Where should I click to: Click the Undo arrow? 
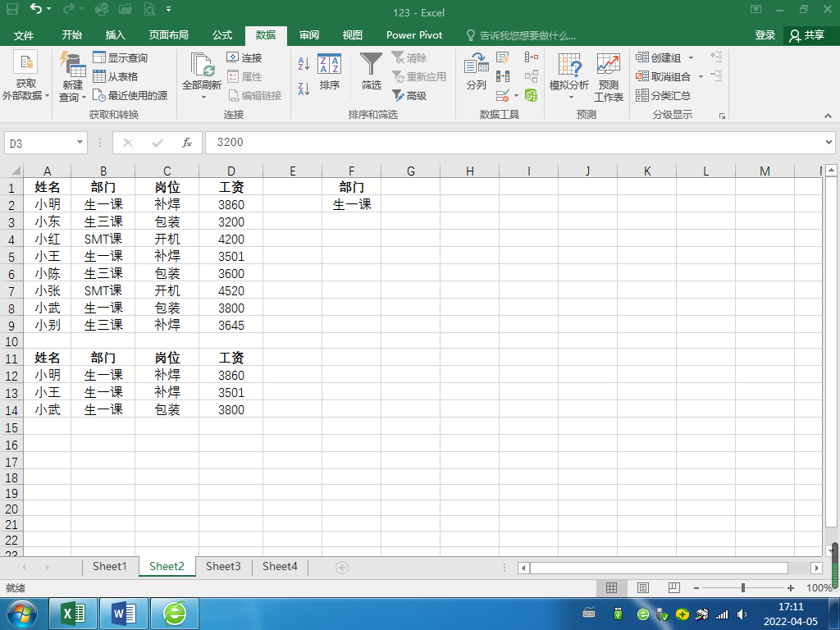[36, 9]
